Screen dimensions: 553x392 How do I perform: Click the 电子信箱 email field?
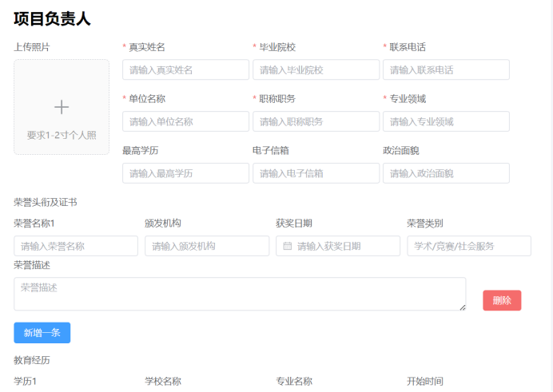pos(316,174)
